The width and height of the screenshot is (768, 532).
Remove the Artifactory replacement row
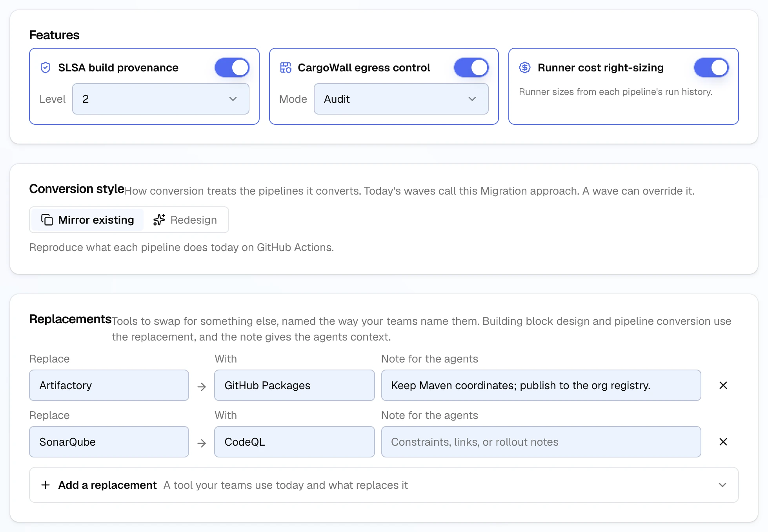pos(723,385)
